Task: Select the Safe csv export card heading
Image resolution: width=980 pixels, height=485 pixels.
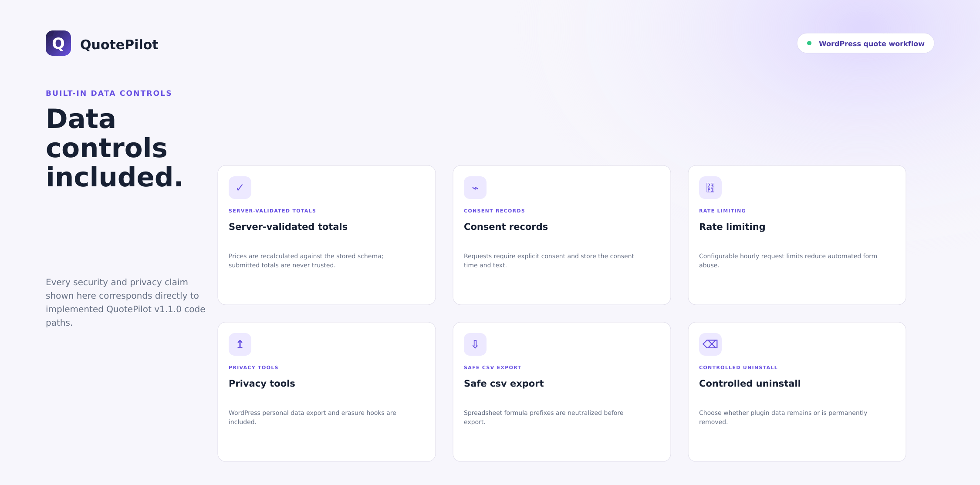Action: pos(504,383)
